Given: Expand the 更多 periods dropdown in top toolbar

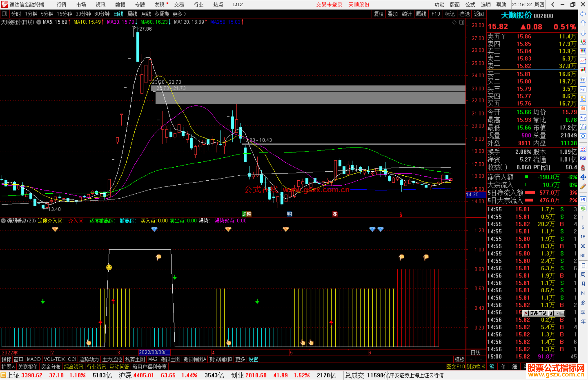Looking at the screenshot, I should [179, 14].
